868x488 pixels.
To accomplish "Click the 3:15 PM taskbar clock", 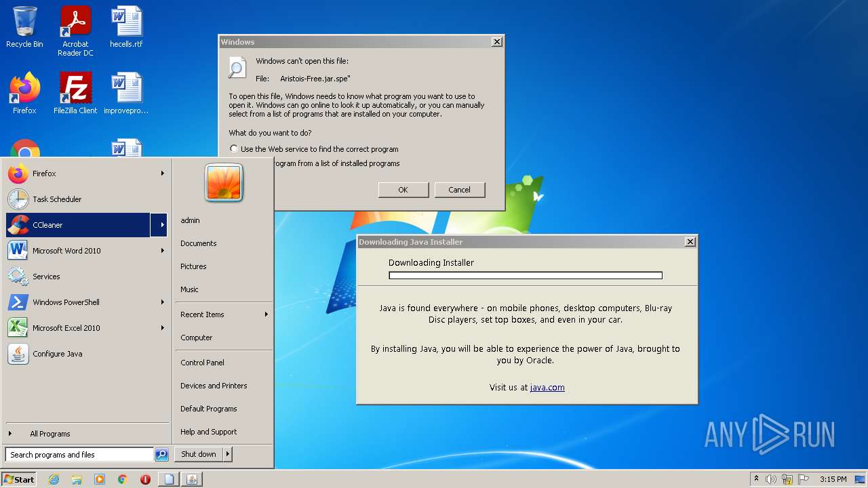I will tap(833, 479).
